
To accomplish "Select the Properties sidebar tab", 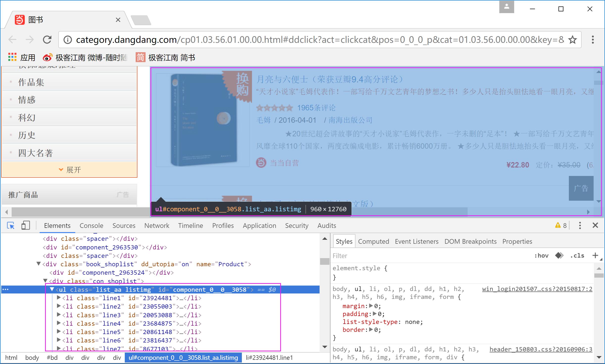I will [517, 242].
